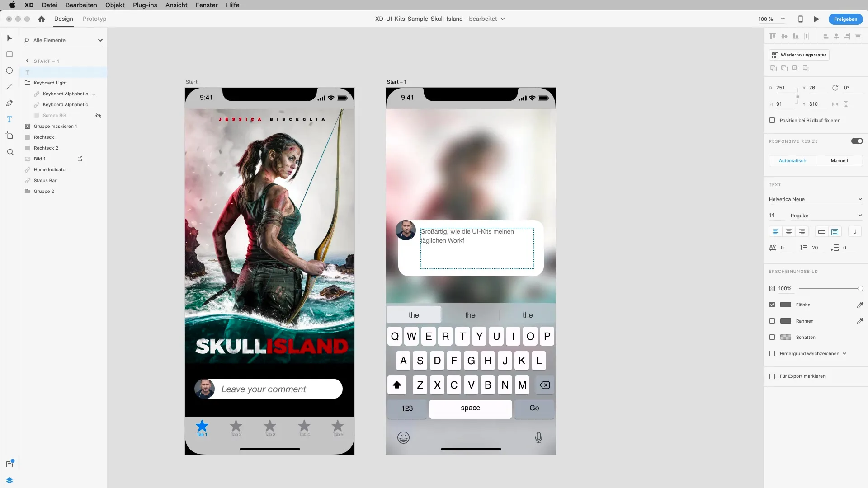
Task: Expand Hintergrund weichzeichnen options arrow
Action: (844, 354)
